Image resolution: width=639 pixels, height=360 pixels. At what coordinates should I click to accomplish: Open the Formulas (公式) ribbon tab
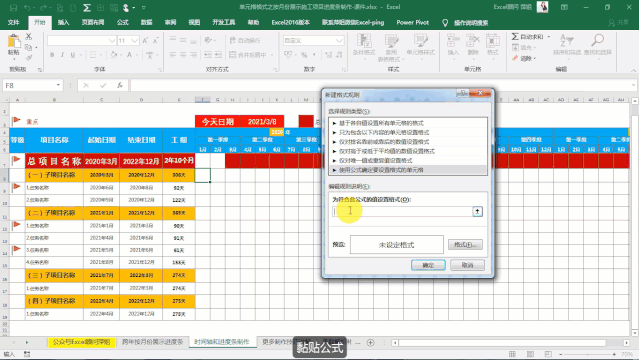[x=123, y=22]
